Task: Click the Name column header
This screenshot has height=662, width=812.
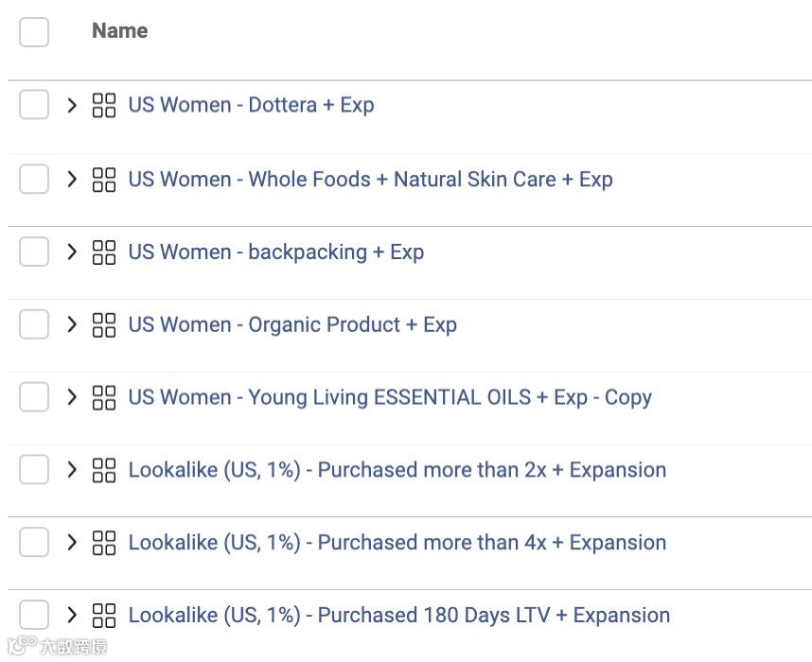Action: click(x=119, y=31)
